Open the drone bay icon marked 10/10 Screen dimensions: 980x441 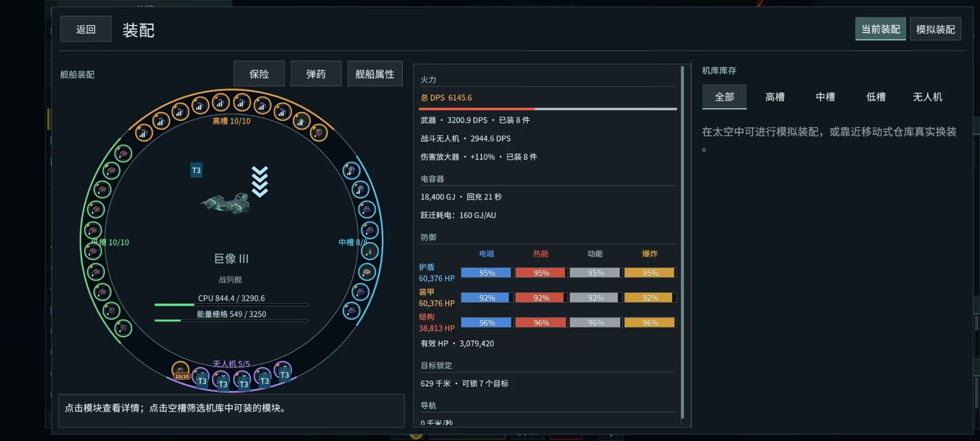point(181,370)
